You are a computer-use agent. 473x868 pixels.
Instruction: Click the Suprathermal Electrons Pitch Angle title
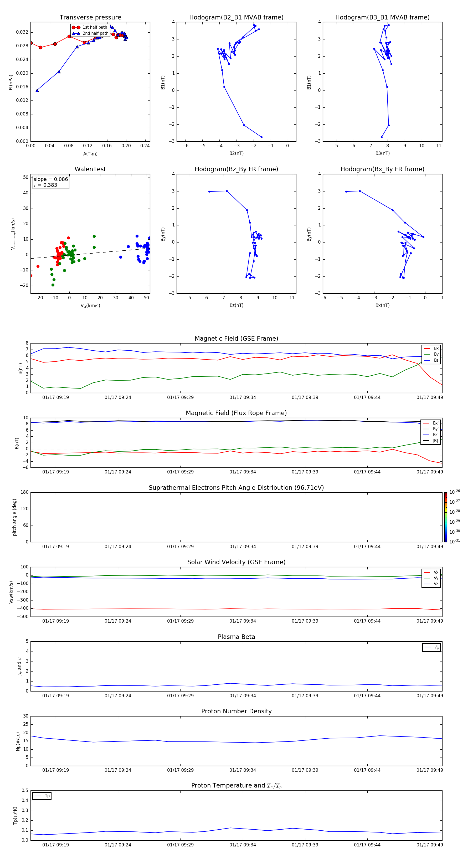236,488
